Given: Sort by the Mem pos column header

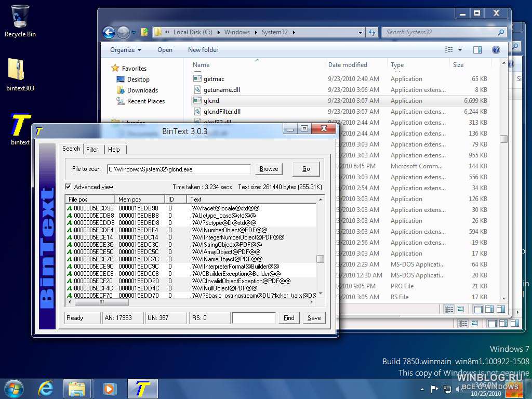Looking at the screenshot, I should [140, 199].
